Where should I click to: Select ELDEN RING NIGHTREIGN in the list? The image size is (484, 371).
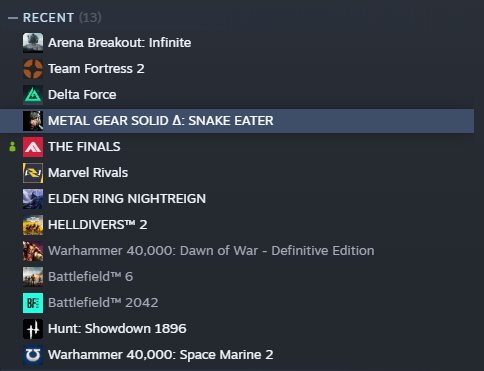coord(237,199)
